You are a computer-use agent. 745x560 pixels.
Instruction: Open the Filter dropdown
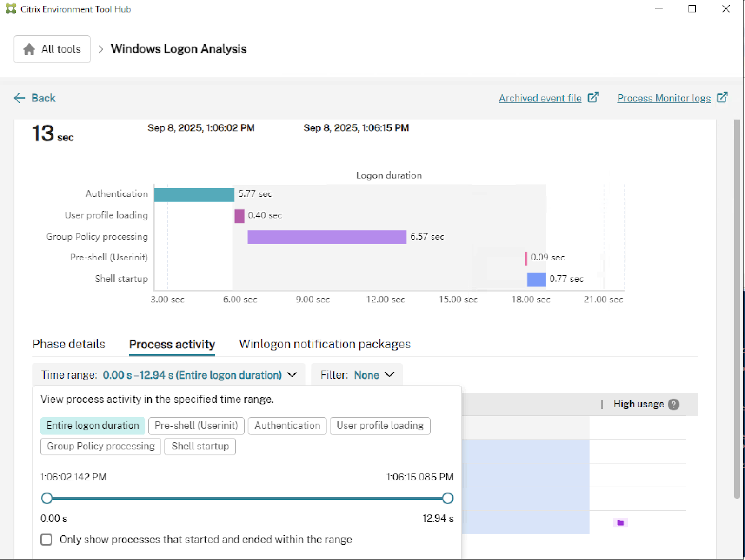(357, 375)
